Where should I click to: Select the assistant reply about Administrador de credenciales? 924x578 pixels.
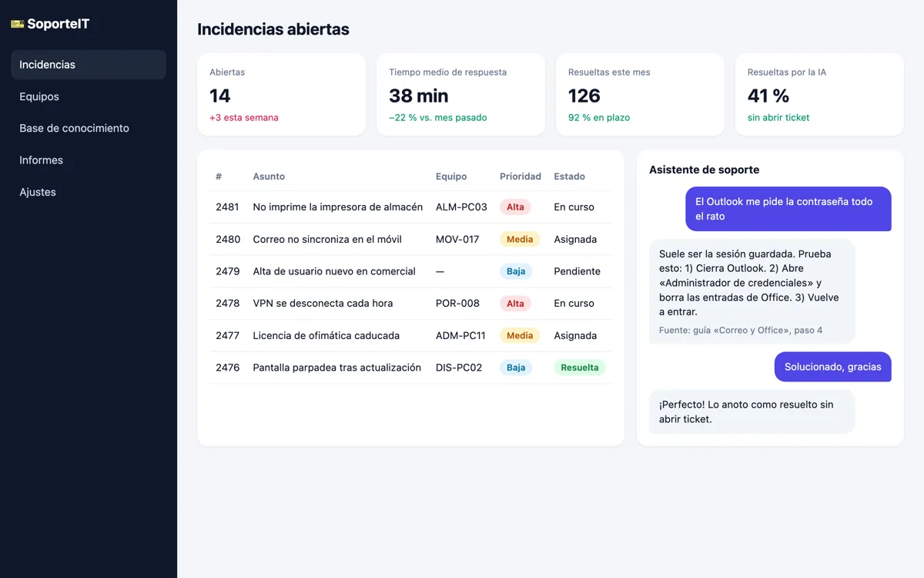point(752,291)
